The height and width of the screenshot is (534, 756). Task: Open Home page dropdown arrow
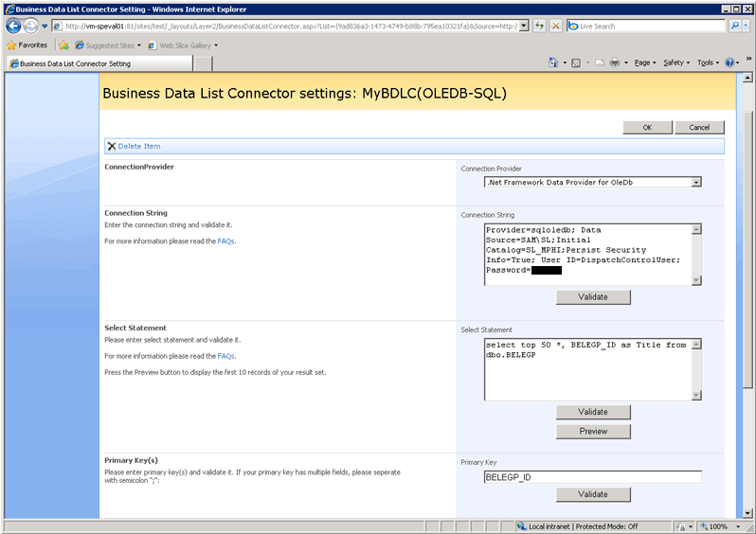point(565,62)
